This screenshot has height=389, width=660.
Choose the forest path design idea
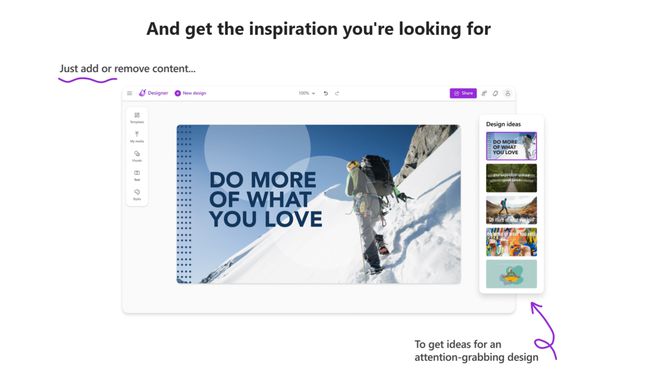coord(511,178)
